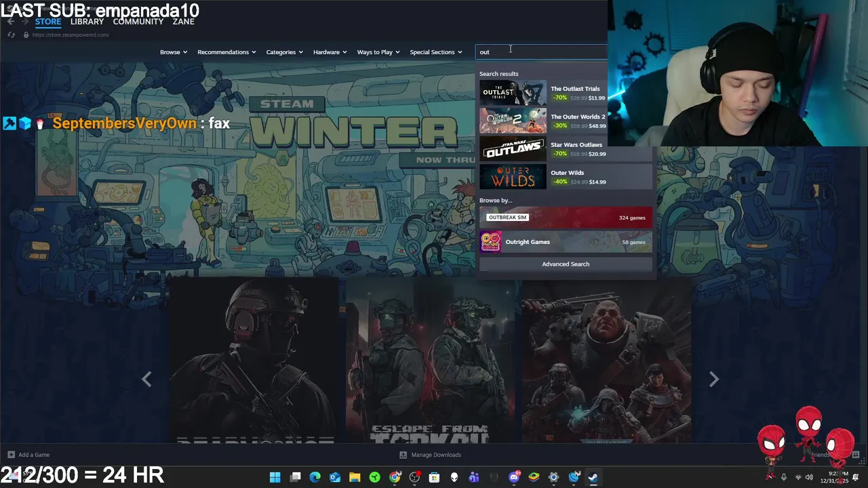868x488 pixels.
Task: Open BlueStacks from the taskbar
Action: 534,477
